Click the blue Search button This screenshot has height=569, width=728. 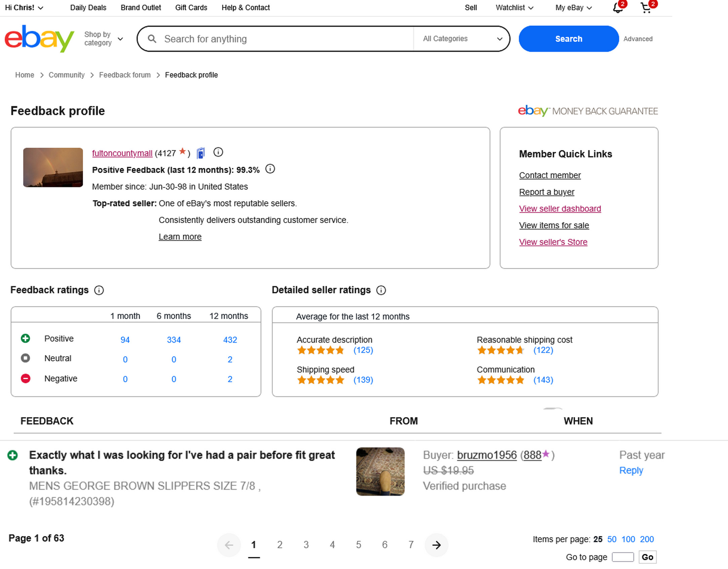(568, 39)
